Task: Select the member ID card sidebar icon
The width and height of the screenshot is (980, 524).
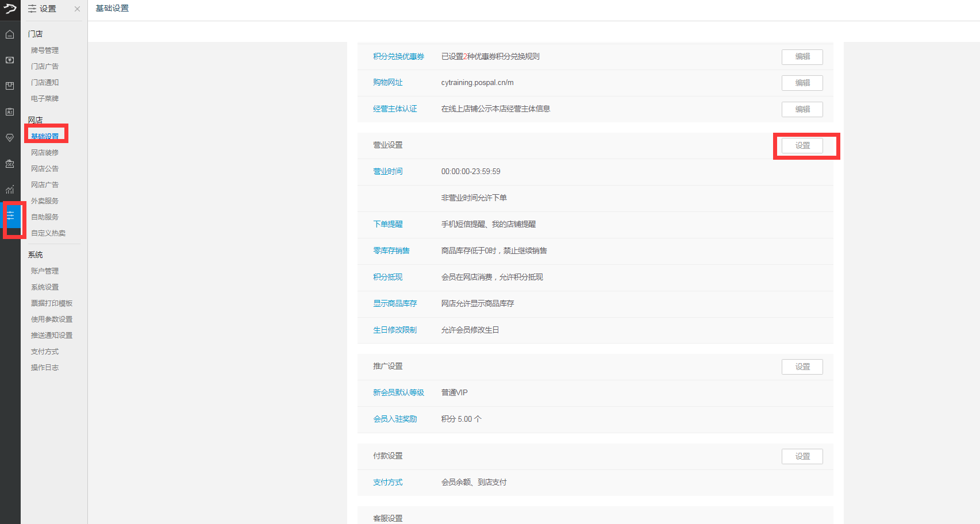Action: pos(10,112)
